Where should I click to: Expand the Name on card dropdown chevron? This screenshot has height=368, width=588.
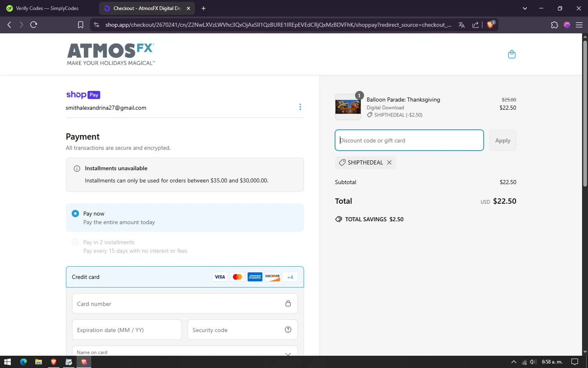coord(288,354)
